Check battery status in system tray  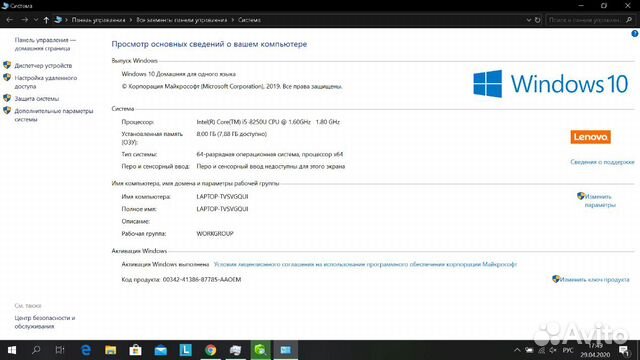tap(529, 350)
